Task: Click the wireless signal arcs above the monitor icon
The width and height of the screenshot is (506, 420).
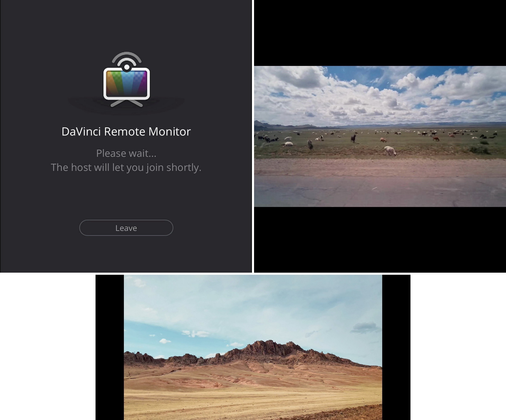Action: [x=126, y=59]
